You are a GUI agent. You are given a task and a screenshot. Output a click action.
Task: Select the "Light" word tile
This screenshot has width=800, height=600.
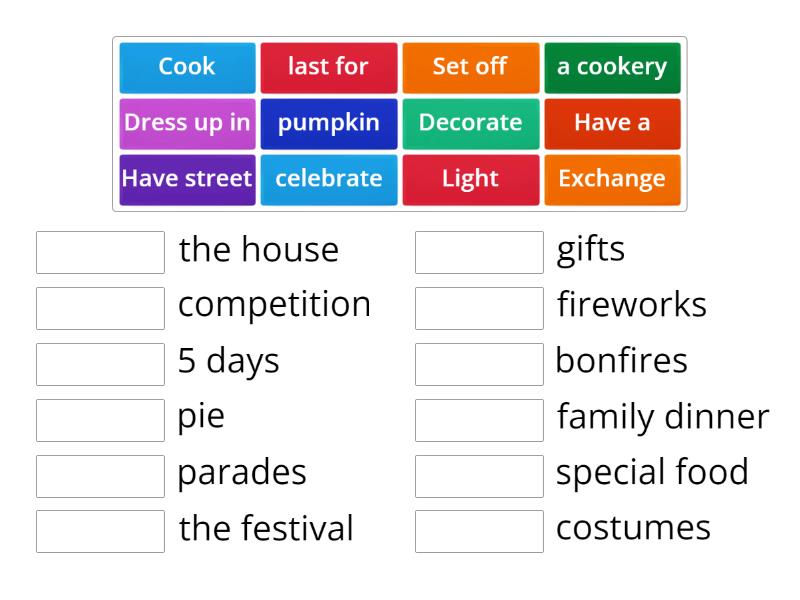pyautogui.click(x=470, y=179)
